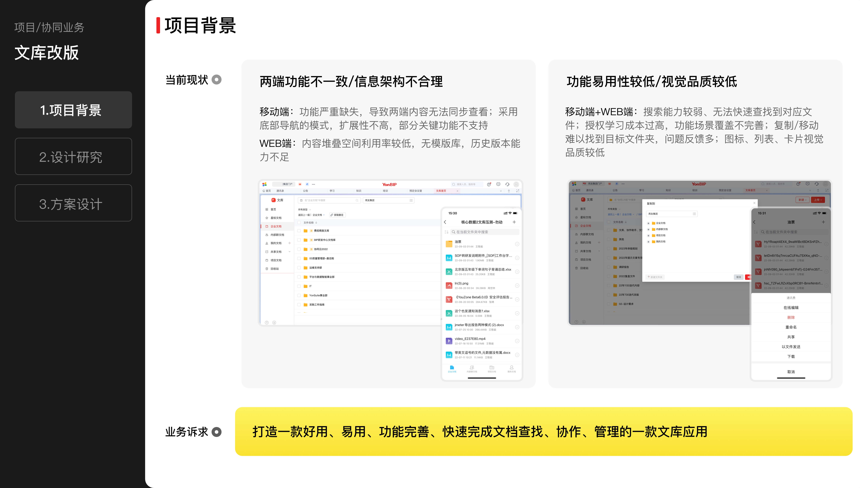The image size is (868, 488).
Task: Close the 复制到 dialog with X icon
Action: 754,203
